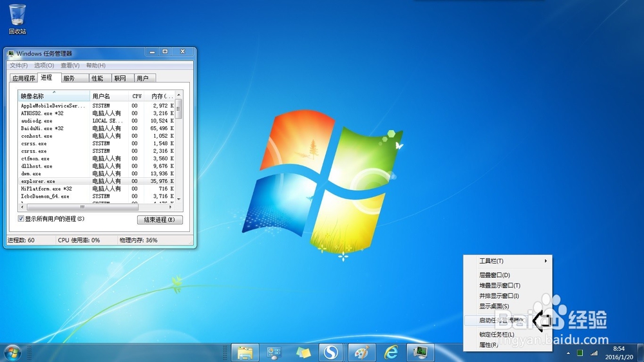
Task: Click the green CPU meter tray icon
Action: click(x=580, y=353)
